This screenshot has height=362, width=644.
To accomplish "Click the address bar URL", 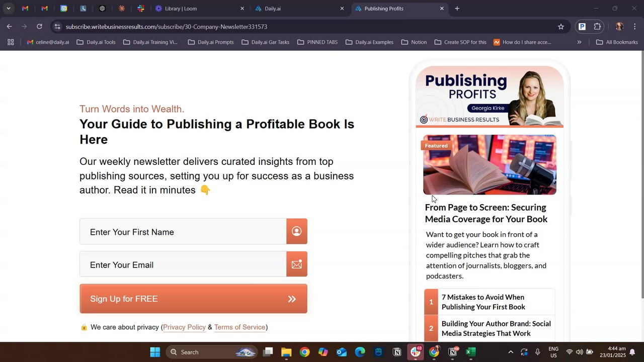I will click(166, 27).
